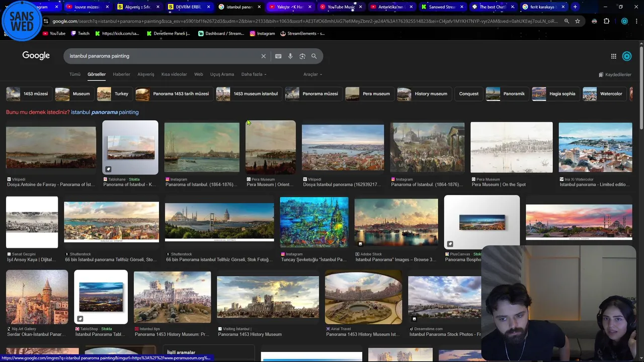Expand the Araçlar tools dropdown
The width and height of the screenshot is (644, 362).
tap(312, 74)
